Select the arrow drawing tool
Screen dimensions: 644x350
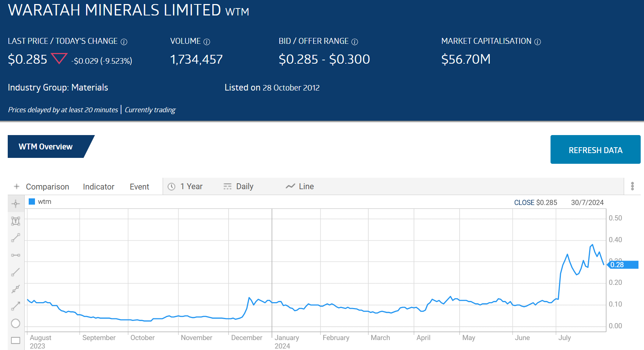click(x=15, y=306)
